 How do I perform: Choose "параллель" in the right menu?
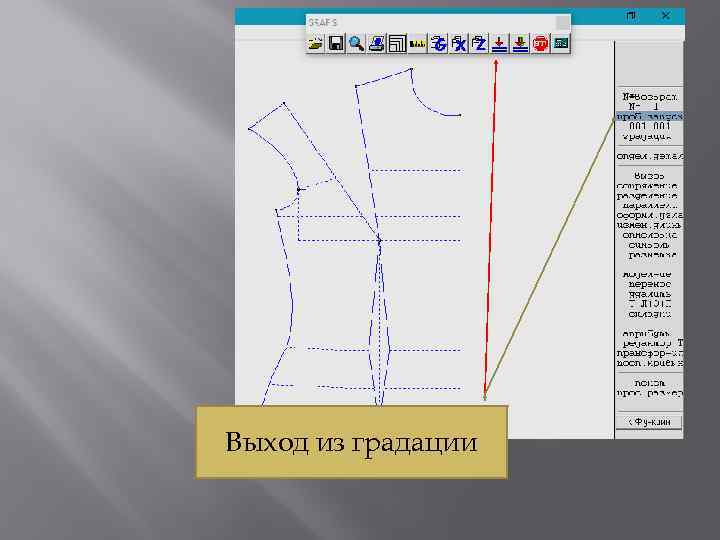[x=649, y=206]
